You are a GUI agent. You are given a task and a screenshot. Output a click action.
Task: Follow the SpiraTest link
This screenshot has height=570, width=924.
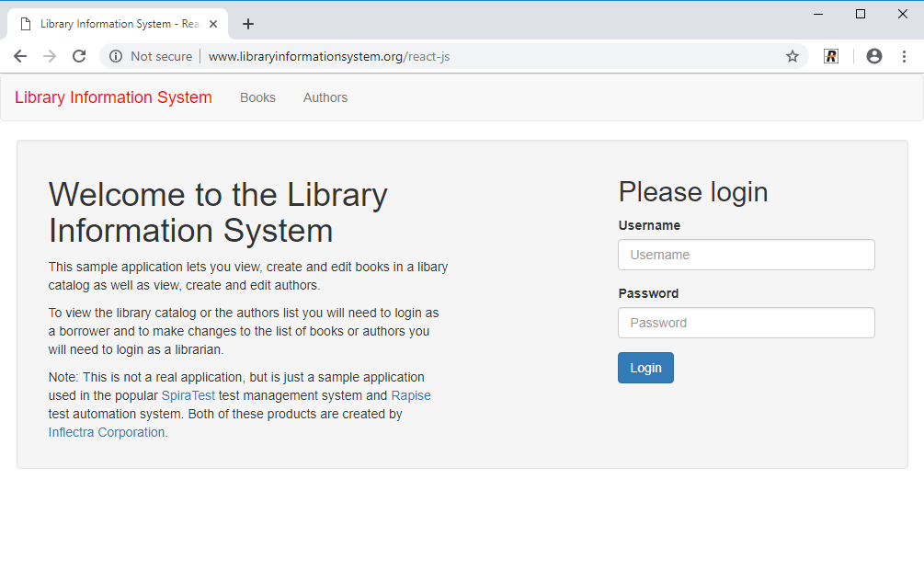(188, 395)
